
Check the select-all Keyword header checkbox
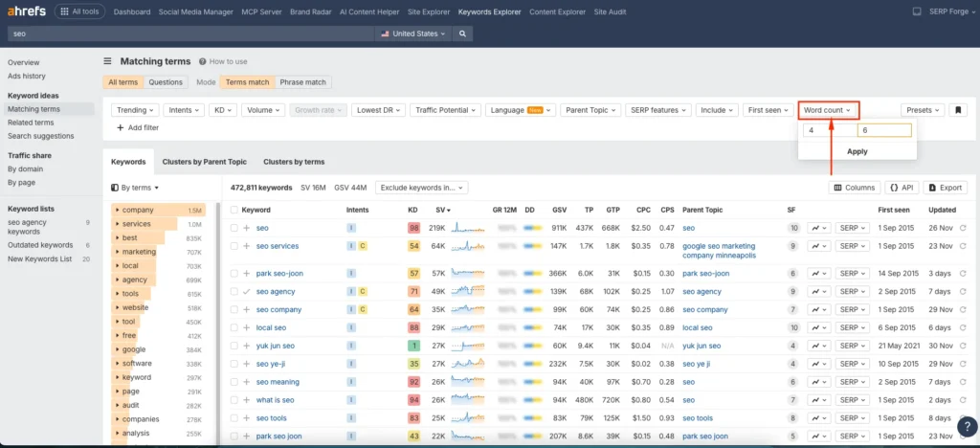click(234, 209)
